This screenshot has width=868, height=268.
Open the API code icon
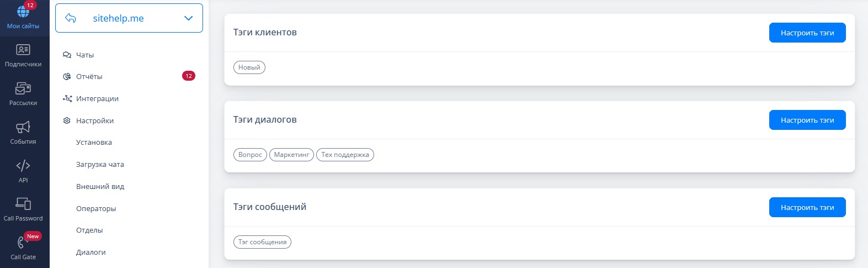(x=23, y=166)
